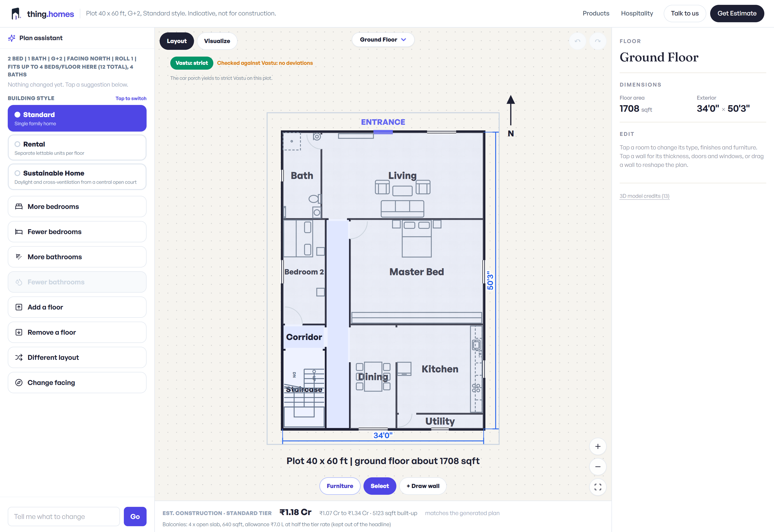Click the Plan assistant sparkle icon

(x=12, y=38)
